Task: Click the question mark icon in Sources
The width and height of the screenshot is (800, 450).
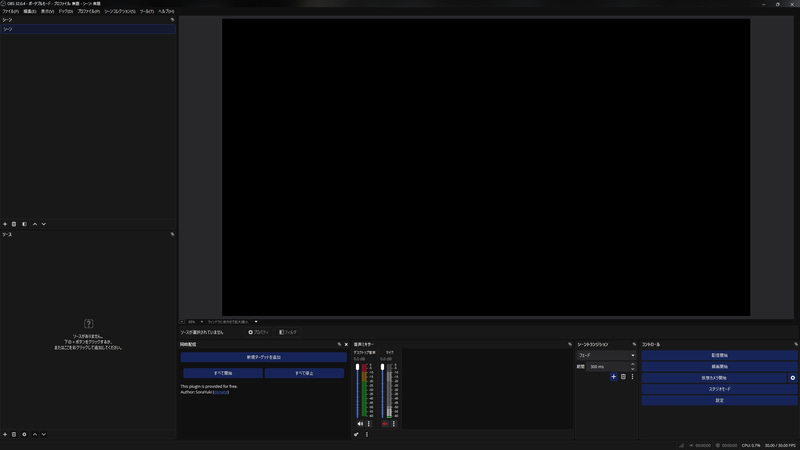Action: pos(88,323)
